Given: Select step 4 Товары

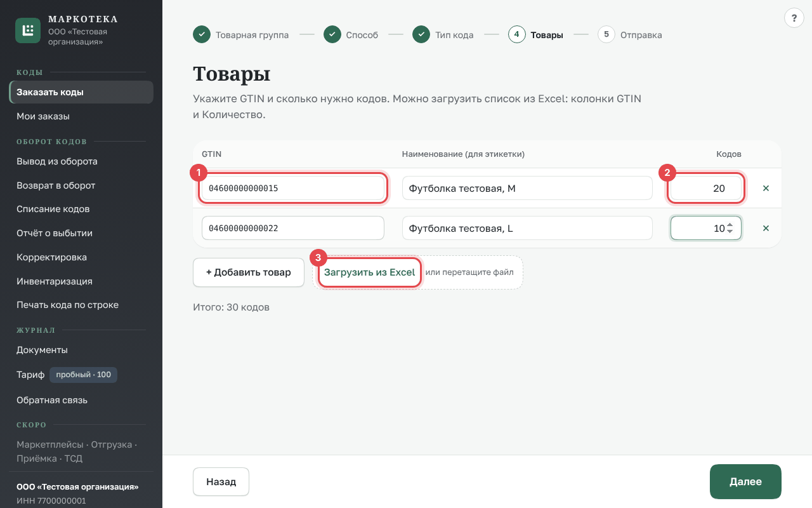Looking at the screenshot, I should pyautogui.click(x=535, y=35).
